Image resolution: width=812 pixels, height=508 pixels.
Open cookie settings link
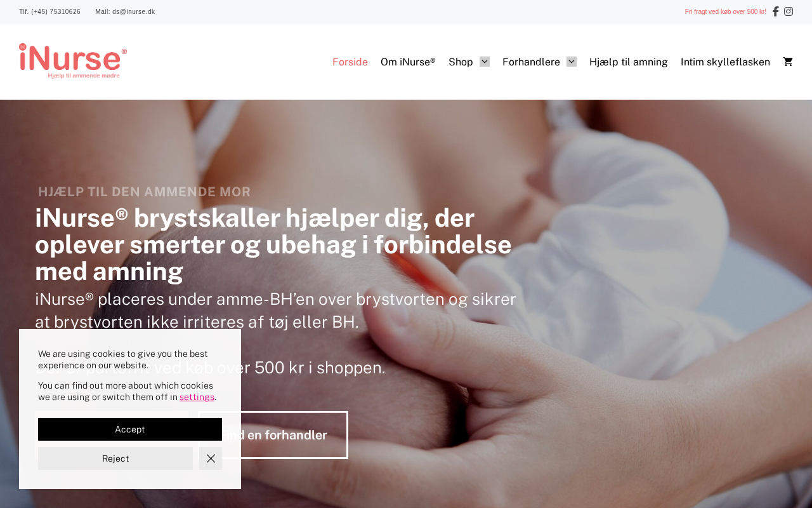[197, 397]
